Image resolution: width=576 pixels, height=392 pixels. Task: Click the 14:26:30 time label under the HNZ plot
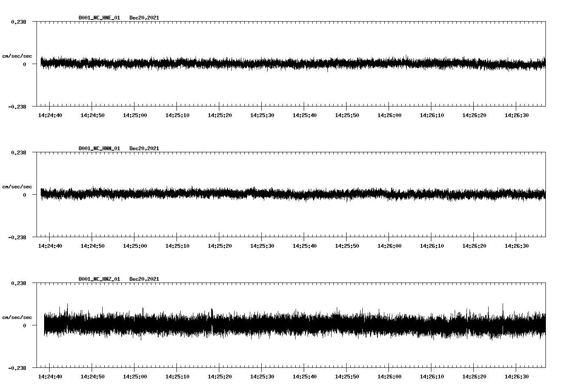pos(517,377)
